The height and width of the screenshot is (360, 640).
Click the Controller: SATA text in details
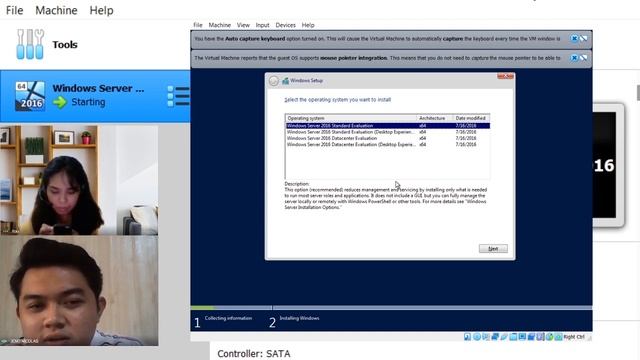click(x=253, y=353)
